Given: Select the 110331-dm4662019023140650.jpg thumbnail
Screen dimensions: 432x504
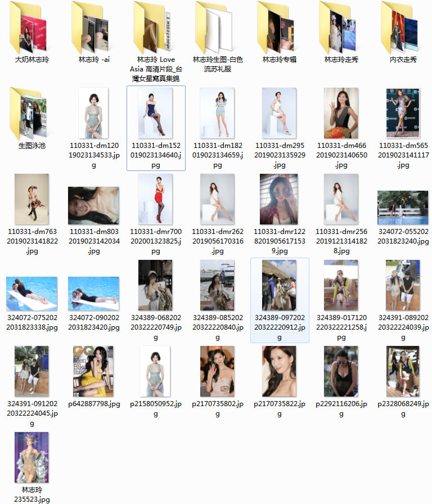Looking at the screenshot, I should click(341, 113).
